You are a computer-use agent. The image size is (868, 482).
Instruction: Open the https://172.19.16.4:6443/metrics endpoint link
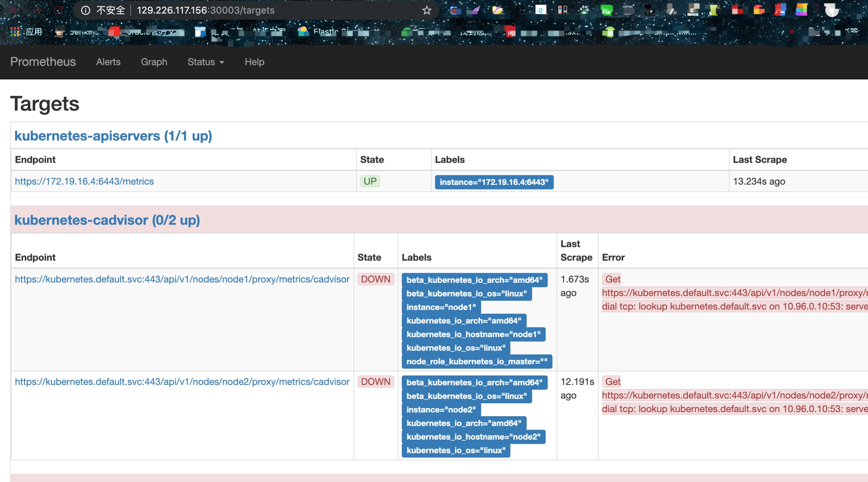[x=84, y=181]
